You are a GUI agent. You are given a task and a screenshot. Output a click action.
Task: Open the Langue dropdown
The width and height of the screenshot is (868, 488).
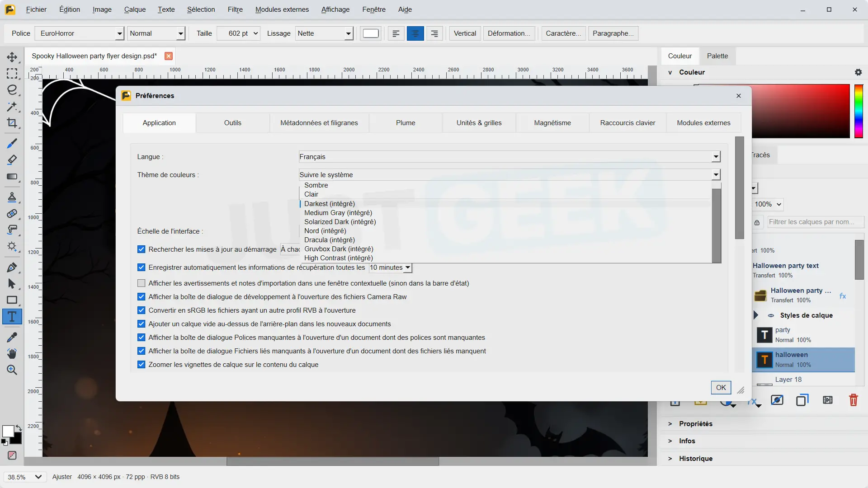(509, 157)
